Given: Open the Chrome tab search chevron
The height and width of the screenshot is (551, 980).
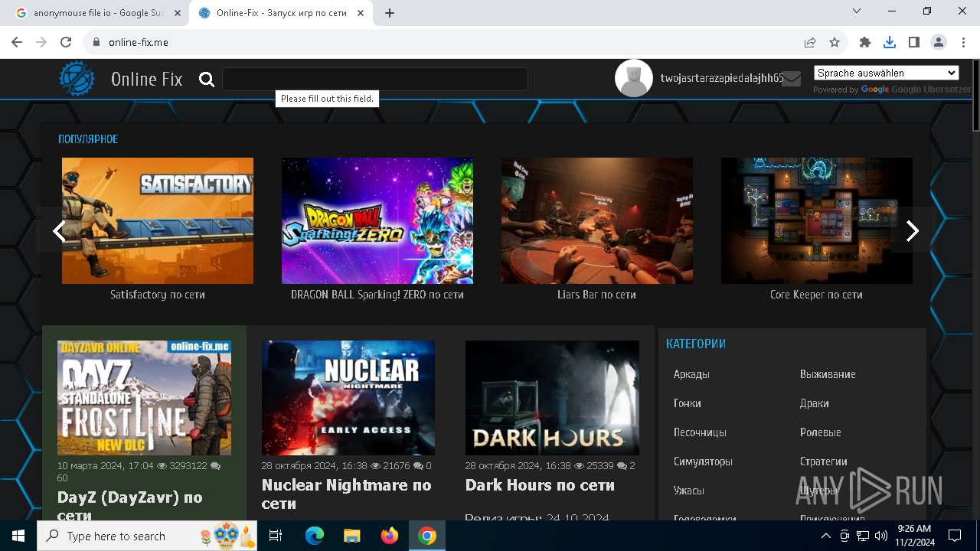Looking at the screenshot, I should [x=857, y=11].
